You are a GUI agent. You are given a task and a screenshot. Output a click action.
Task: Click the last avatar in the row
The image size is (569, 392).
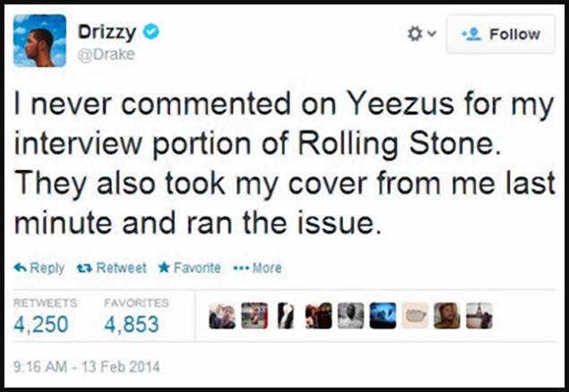(x=479, y=316)
